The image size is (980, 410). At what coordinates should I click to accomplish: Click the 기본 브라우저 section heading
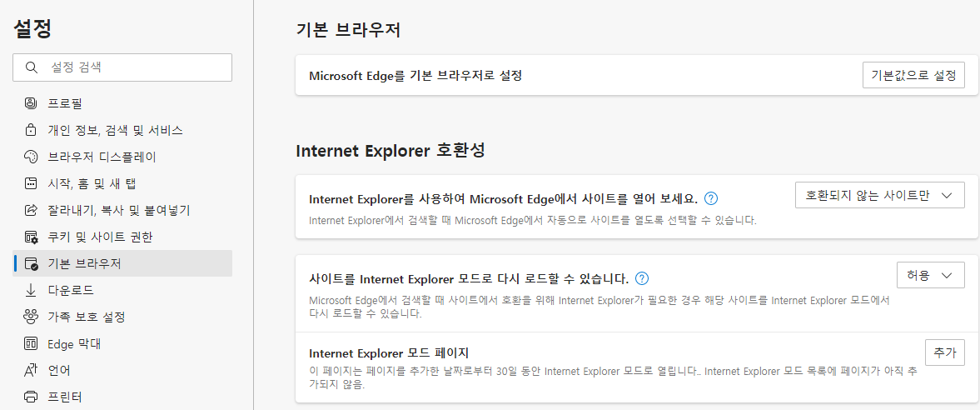348,30
